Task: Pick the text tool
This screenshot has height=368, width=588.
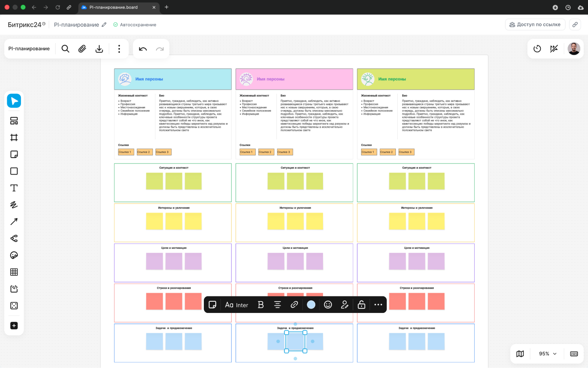Action: (14, 188)
